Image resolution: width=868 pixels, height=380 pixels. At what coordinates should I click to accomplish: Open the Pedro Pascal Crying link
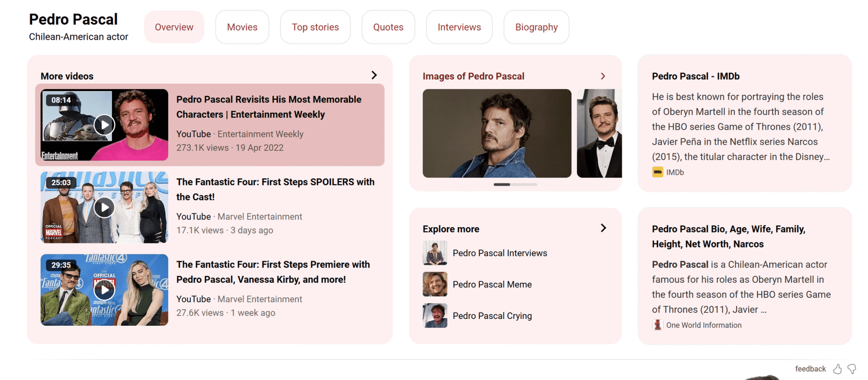pyautogui.click(x=492, y=316)
